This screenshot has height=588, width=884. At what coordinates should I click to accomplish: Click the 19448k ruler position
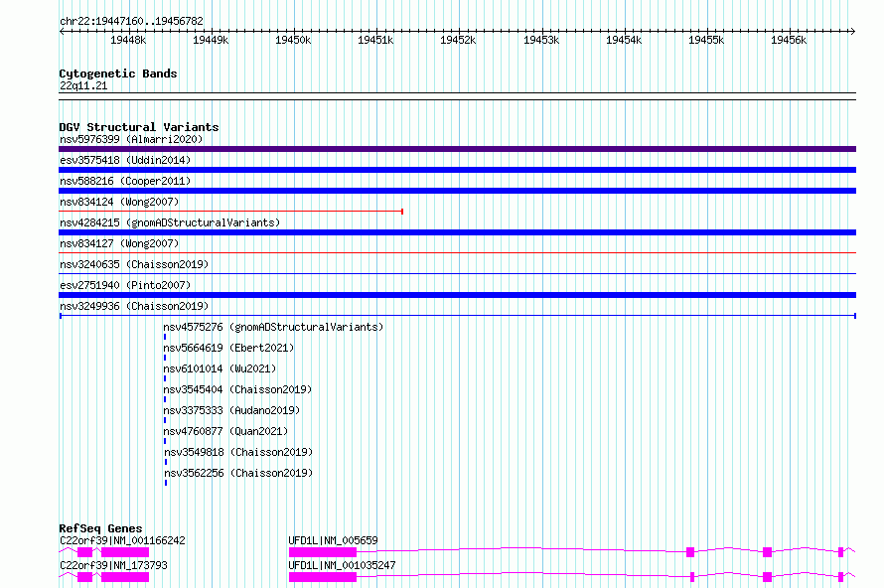tap(128, 40)
